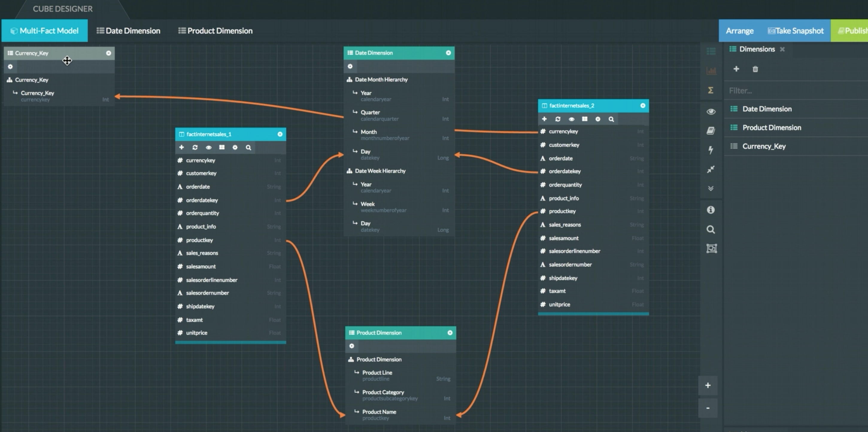Click refresh icon in factinternetsales_1 toolbar
This screenshot has height=432, width=868.
(x=195, y=147)
